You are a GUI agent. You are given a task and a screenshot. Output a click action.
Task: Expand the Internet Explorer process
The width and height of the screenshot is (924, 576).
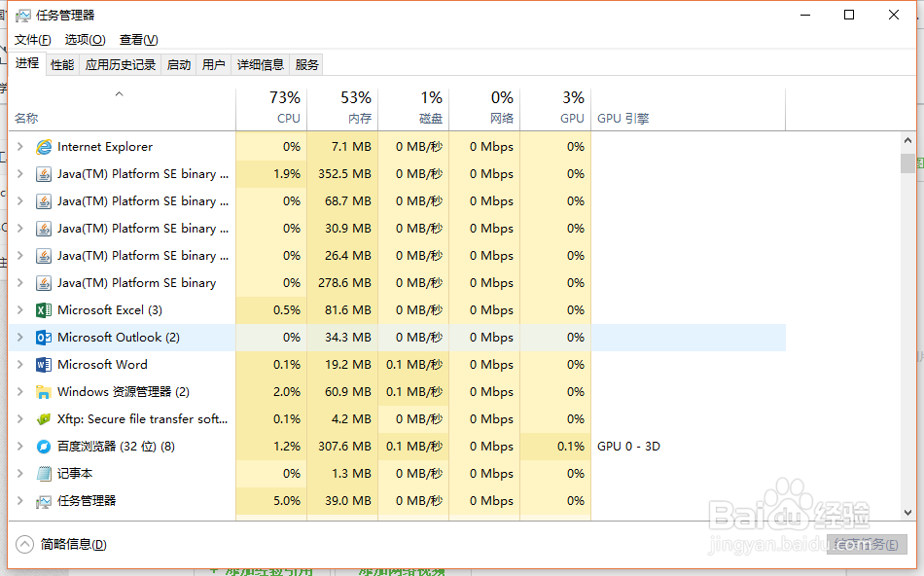pos(20,147)
